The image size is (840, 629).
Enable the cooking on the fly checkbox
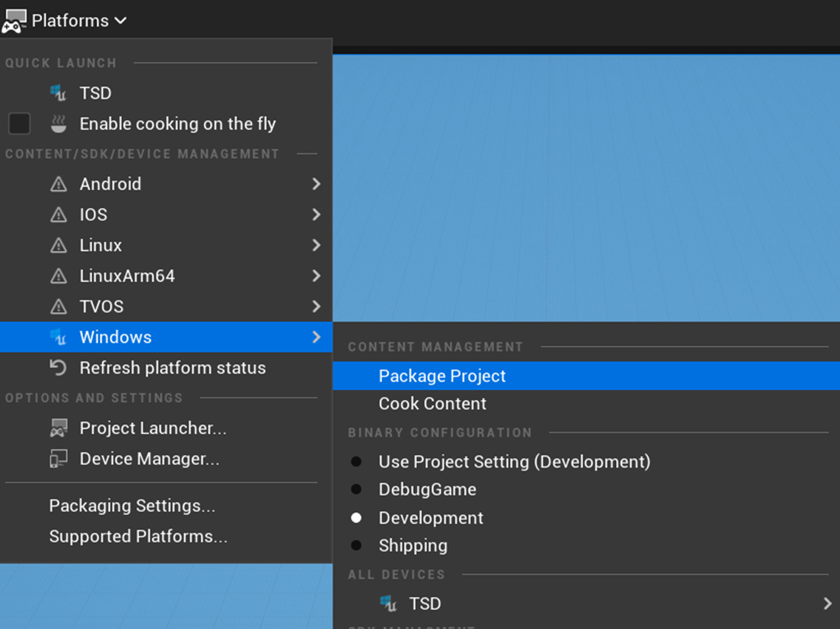coord(19,124)
